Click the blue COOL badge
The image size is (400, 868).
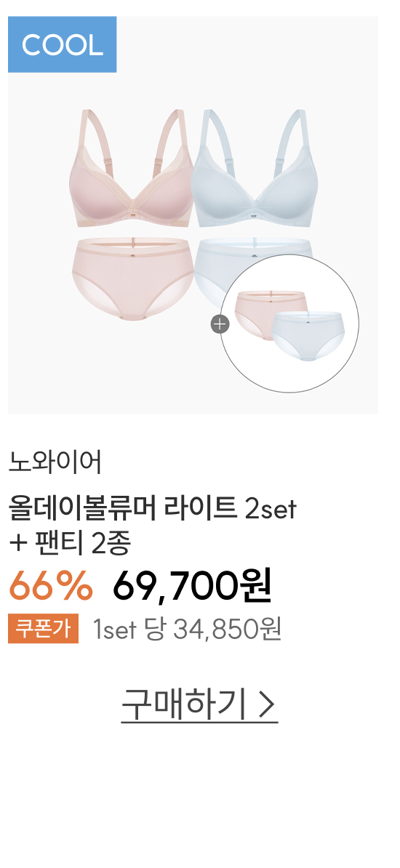point(62,44)
